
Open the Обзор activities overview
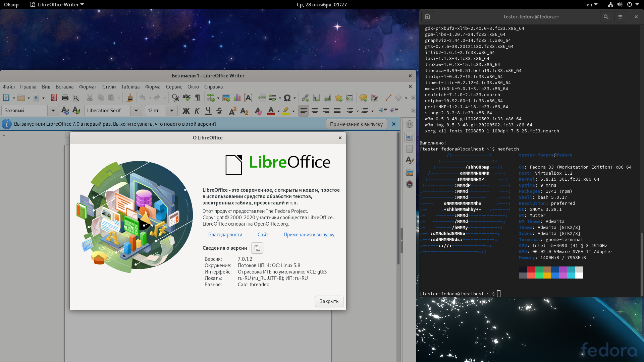(x=11, y=5)
